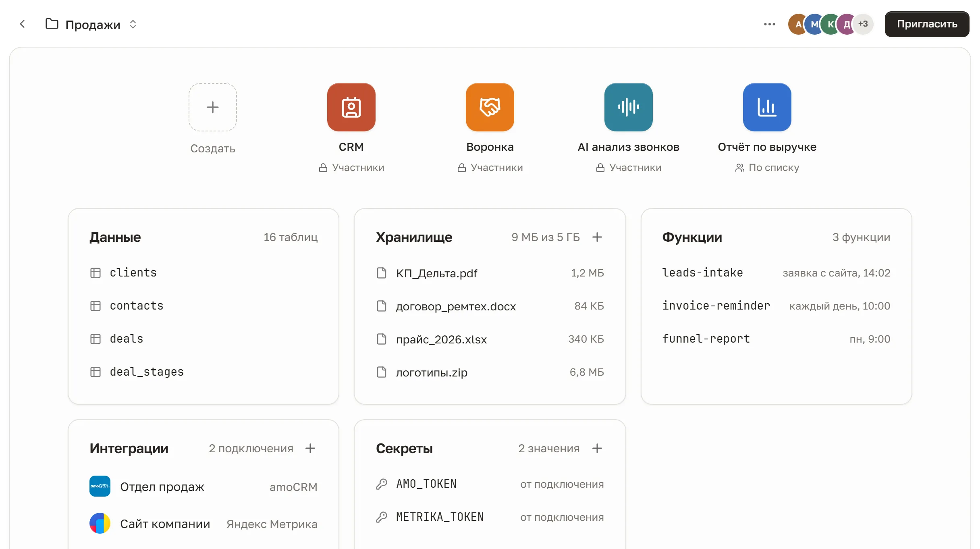This screenshot has height=549, width=980.
Task: Open the funnel-report function
Action: coord(776,339)
